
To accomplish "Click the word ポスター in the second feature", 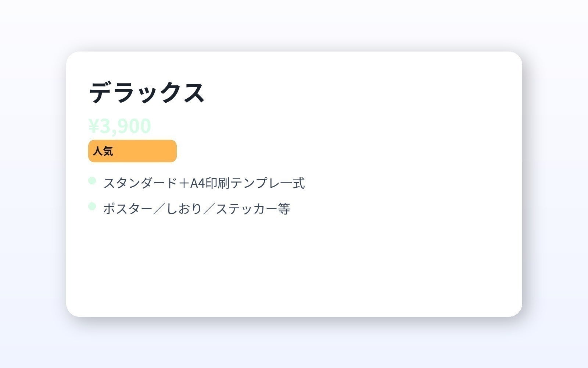I will click(x=128, y=209).
